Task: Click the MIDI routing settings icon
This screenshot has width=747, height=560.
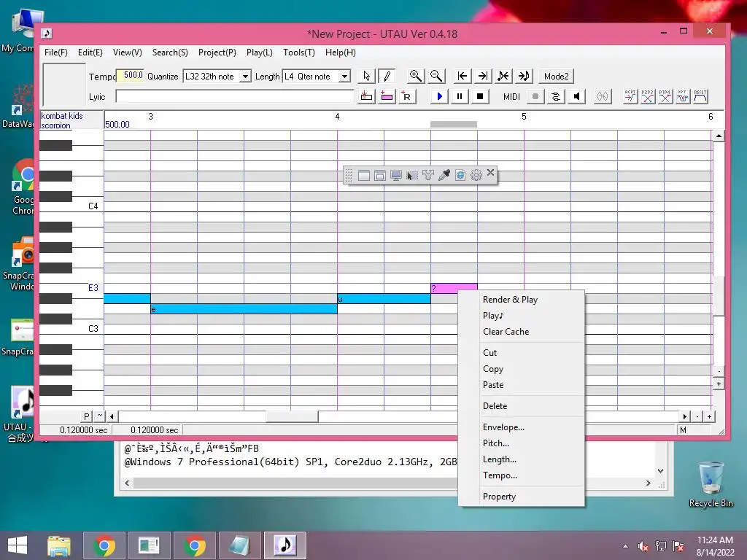Action: pos(556,97)
